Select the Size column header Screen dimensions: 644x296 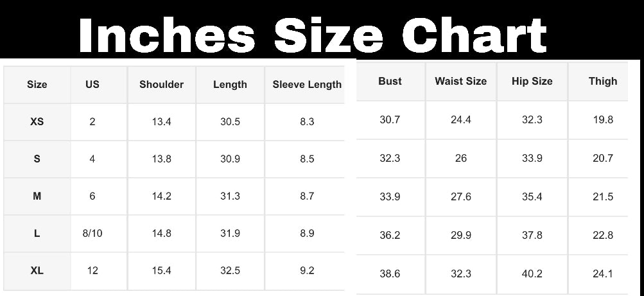point(37,85)
